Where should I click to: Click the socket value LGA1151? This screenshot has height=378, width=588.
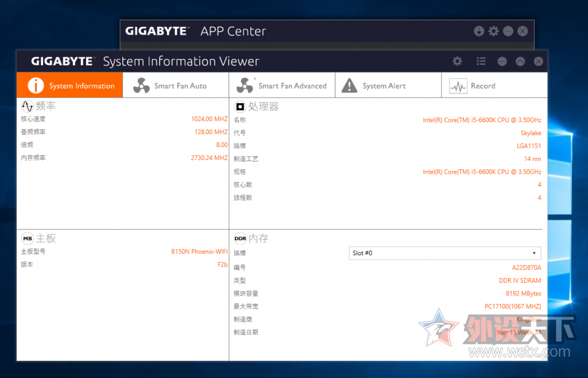[x=529, y=146]
